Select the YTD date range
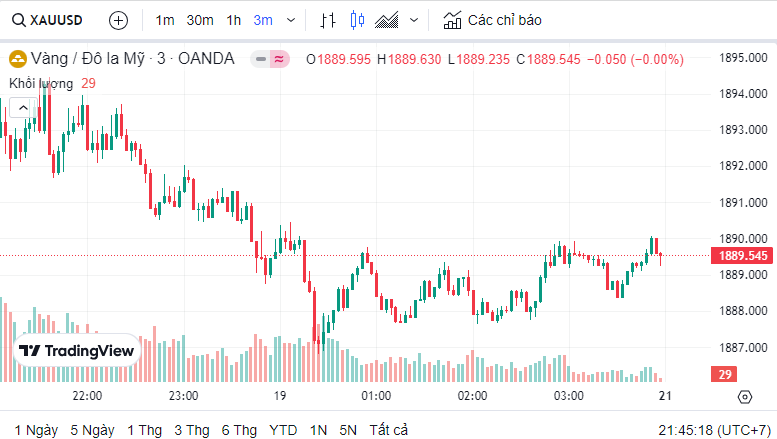Image resolution: width=777 pixels, height=439 pixels. coord(283,430)
